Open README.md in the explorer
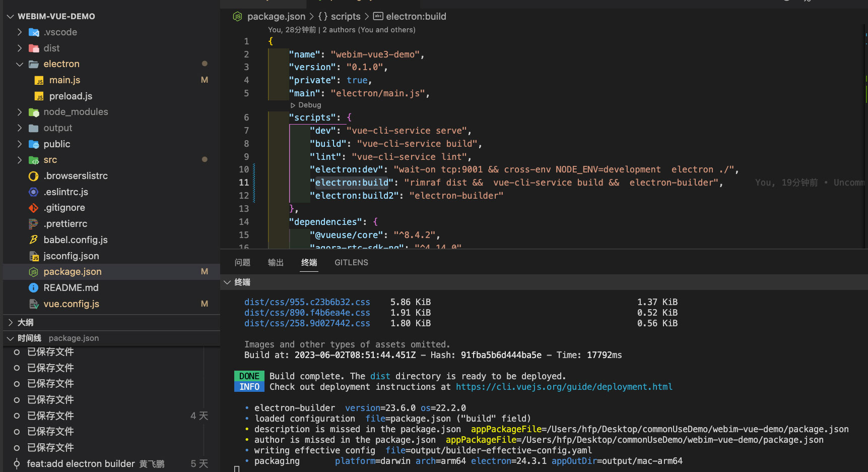The height and width of the screenshot is (472, 868). point(71,288)
